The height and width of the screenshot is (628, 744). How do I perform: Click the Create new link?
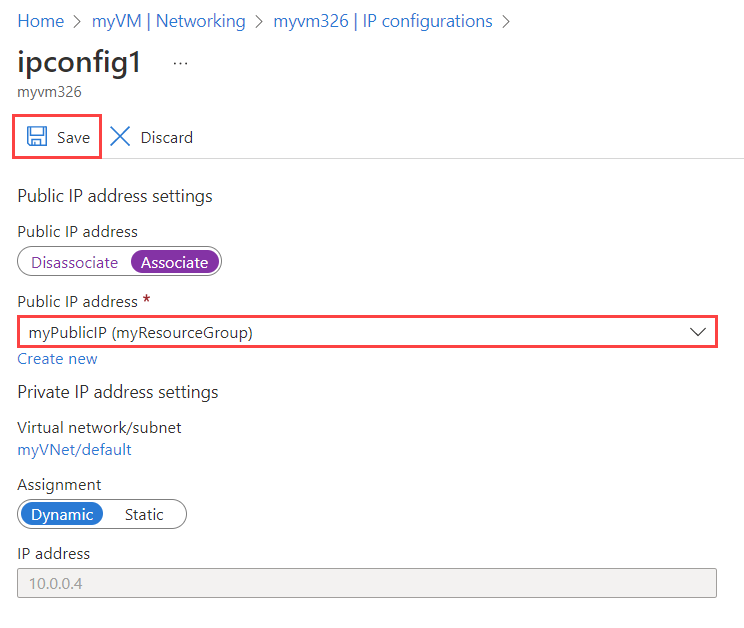(x=57, y=359)
